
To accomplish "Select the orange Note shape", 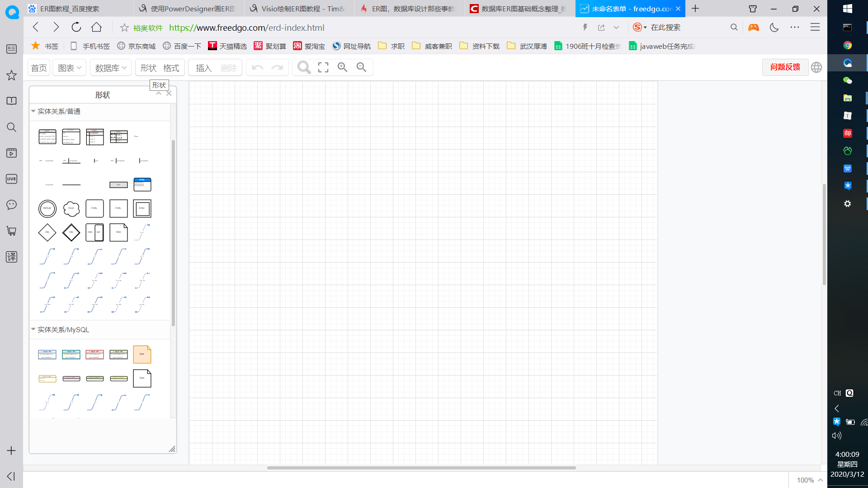I will click(142, 354).
